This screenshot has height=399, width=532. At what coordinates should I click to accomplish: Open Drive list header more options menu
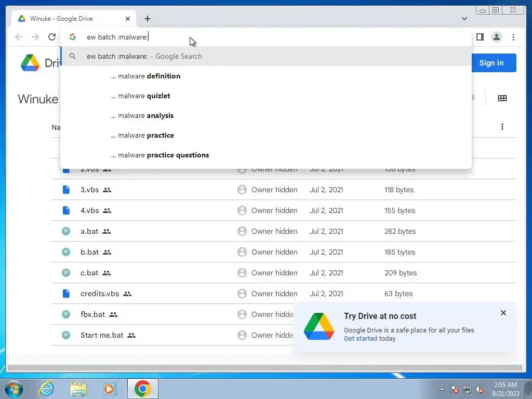[x=502, y=127]
